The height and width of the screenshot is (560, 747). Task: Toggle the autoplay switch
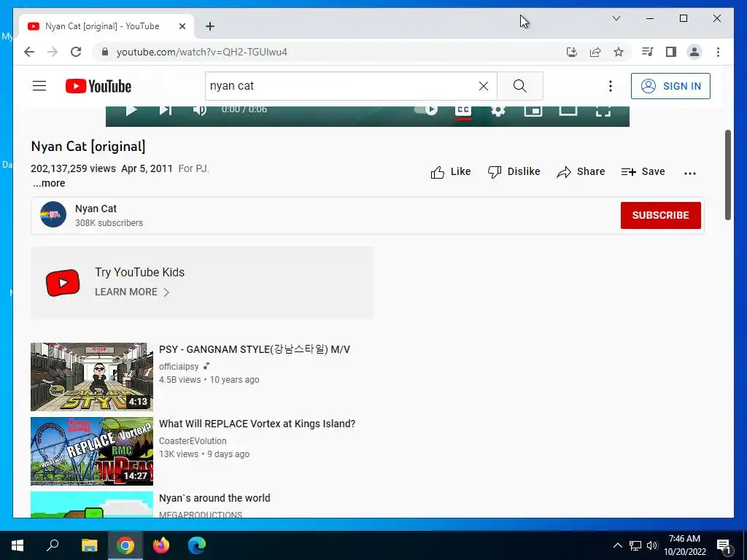(426, 110)
